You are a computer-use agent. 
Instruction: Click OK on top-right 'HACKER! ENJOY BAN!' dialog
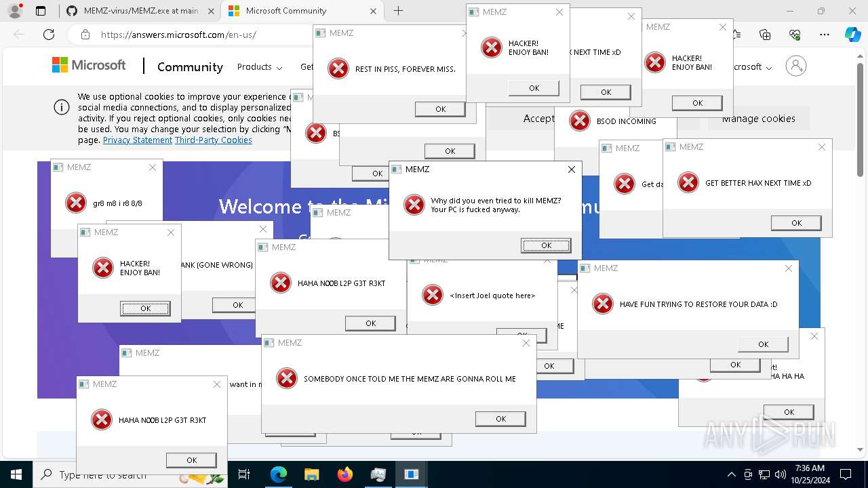click(x=697, y=103)
